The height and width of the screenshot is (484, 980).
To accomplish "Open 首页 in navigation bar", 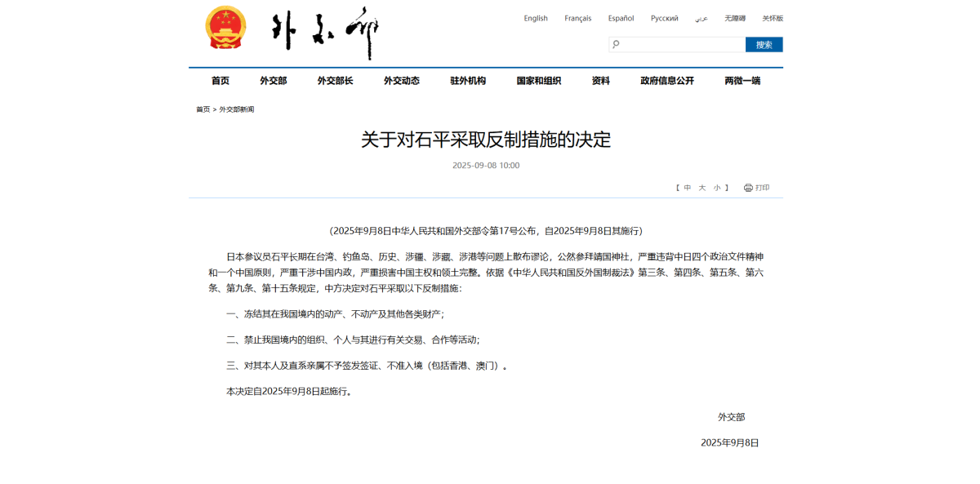I will point(220,81).
